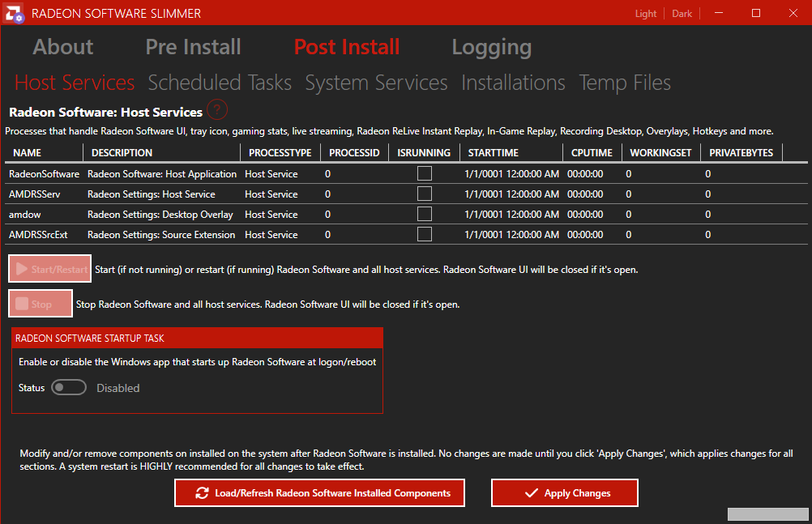Select the AMDRSSrcExt name cell
This screenshot has height=524, width=812.
click(38, 235)
